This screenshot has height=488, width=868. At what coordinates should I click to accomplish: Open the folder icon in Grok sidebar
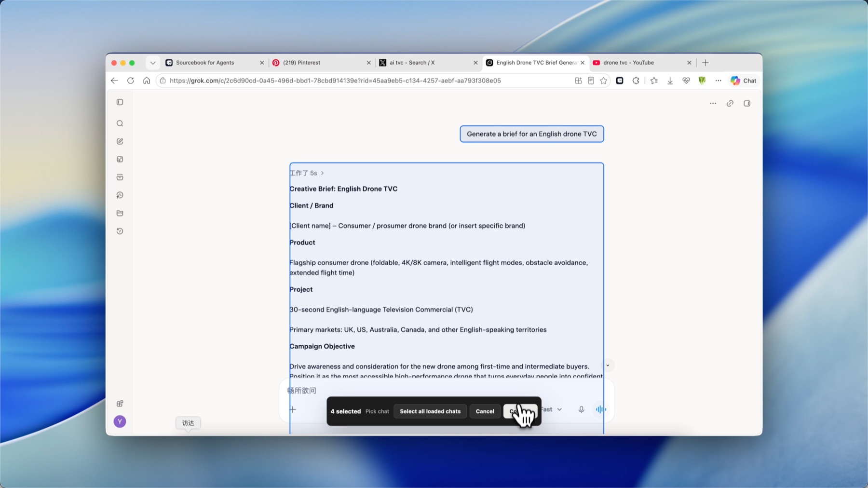coord(120,213)
